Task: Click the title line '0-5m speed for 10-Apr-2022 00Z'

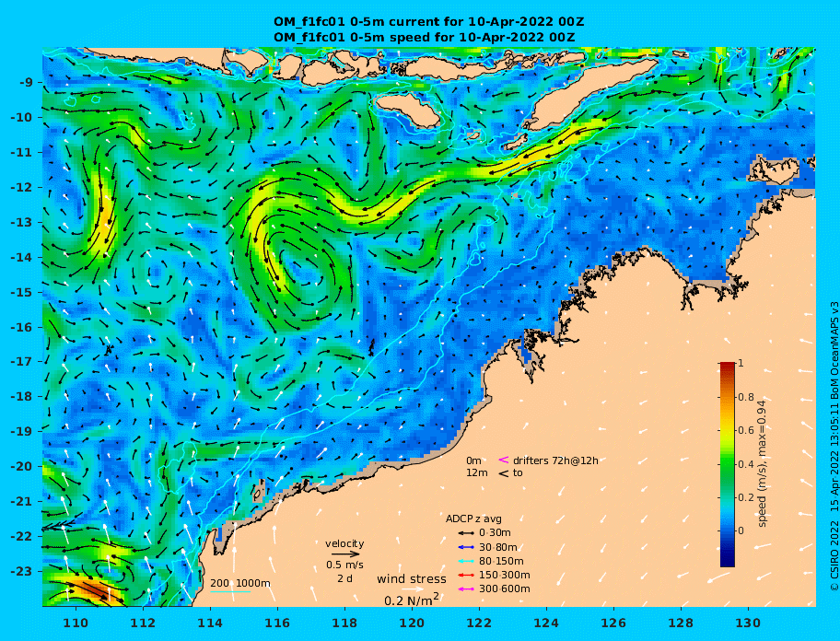Action: click(462, 37)
